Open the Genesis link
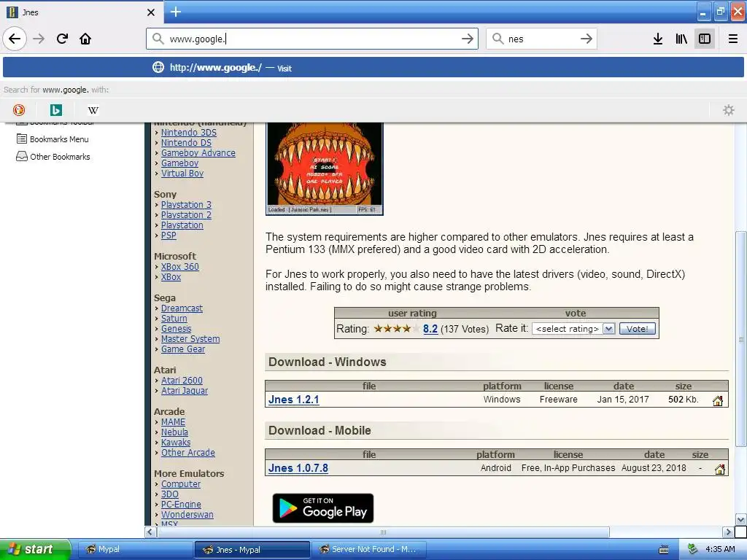The width and height of the screenshot is (747, 560). (176, 329)
